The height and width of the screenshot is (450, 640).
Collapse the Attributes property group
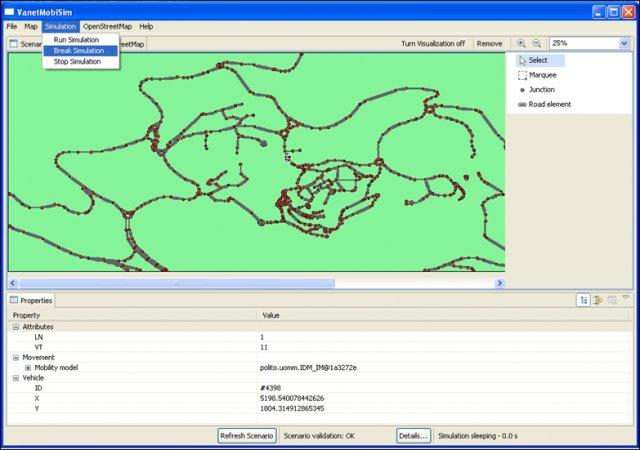16,327
